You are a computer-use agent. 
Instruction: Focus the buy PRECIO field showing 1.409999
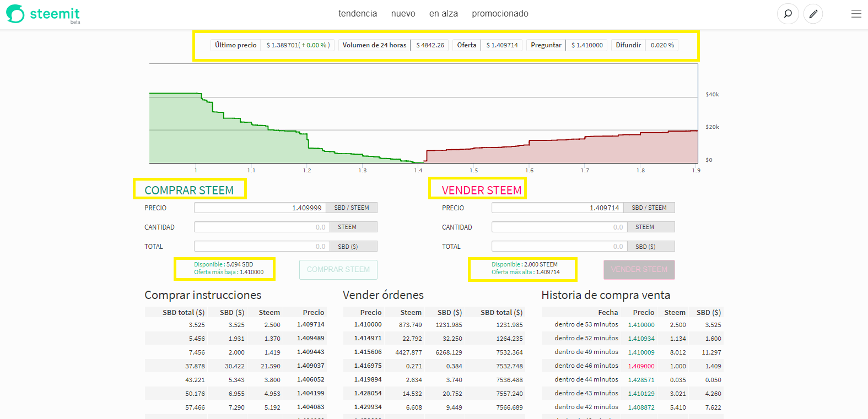[260, 208]
